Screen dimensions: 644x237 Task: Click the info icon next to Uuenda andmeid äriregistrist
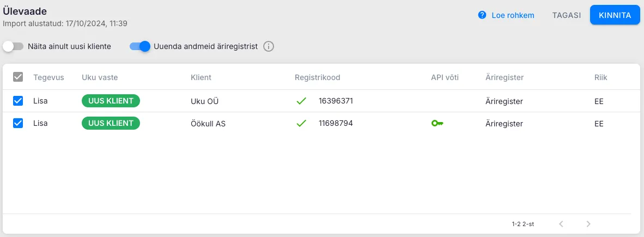tap(268, 46)
